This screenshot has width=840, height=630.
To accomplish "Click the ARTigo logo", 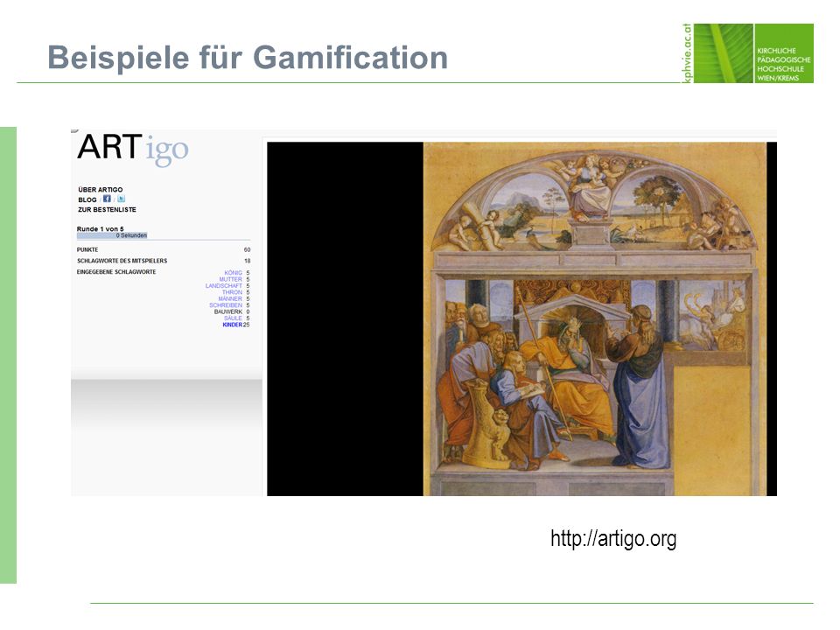I will [133, 149].
